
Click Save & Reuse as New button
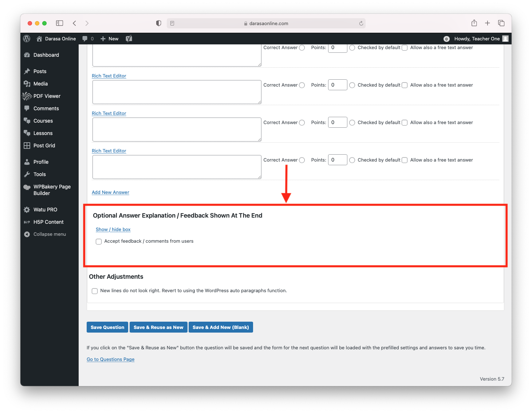point(158,327)
